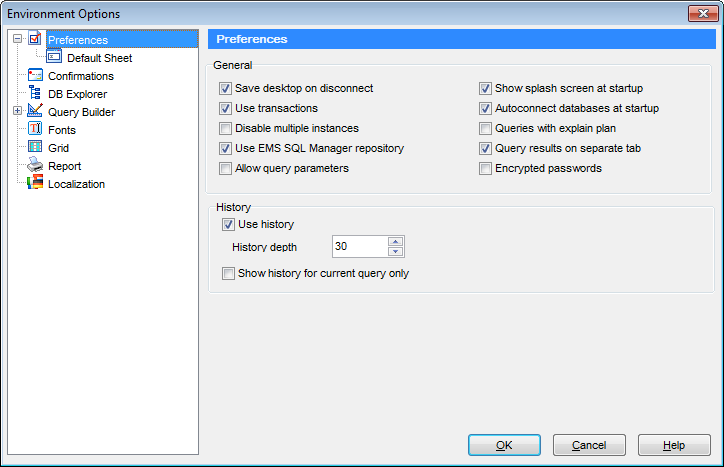
Task: Check Show history for current query only
Action: (229, 273)
